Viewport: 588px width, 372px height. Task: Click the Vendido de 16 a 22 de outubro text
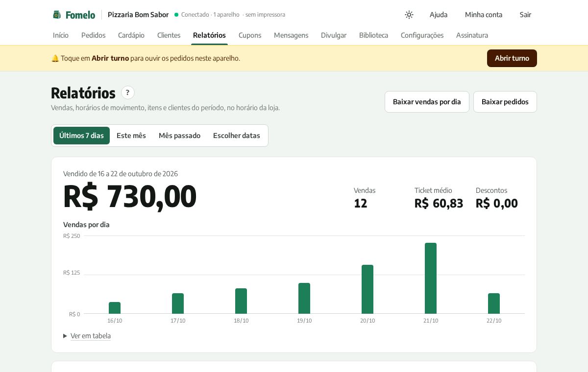pyautogui.click(x=121, y=174)
